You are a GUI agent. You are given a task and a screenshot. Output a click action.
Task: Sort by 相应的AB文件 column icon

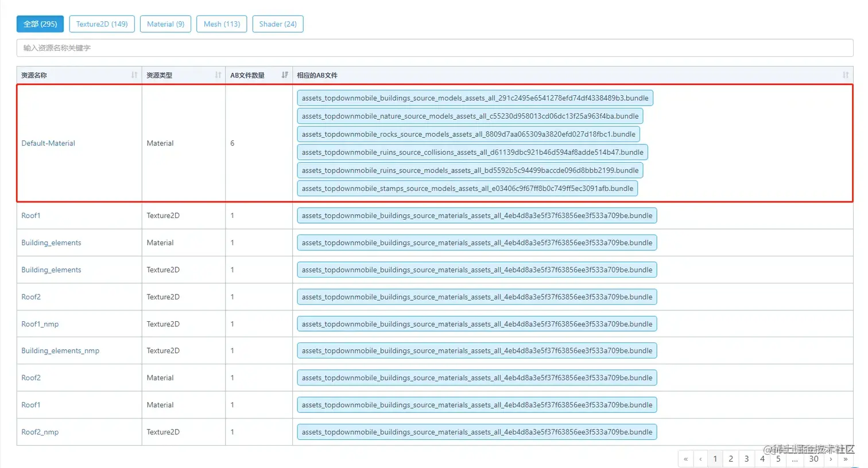(846, 75)
